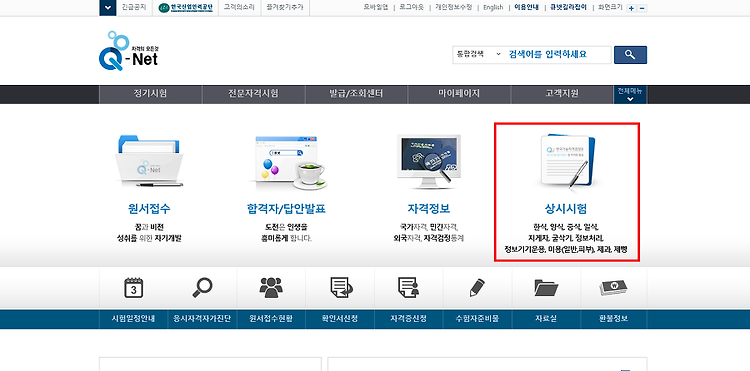
Task: Go home via the Q-Net logo
Action: tap(128, 51)
